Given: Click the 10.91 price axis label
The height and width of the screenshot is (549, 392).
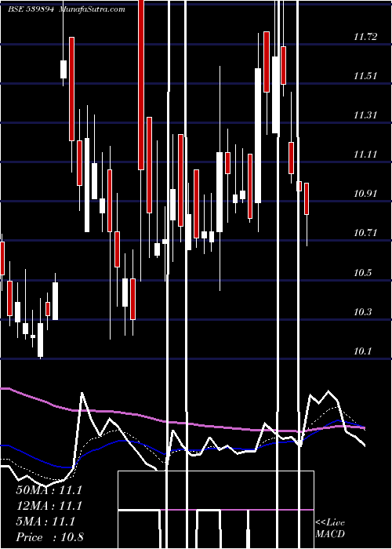Looking at the screenshot, I should pyautogui.click(x=365, y=193).
